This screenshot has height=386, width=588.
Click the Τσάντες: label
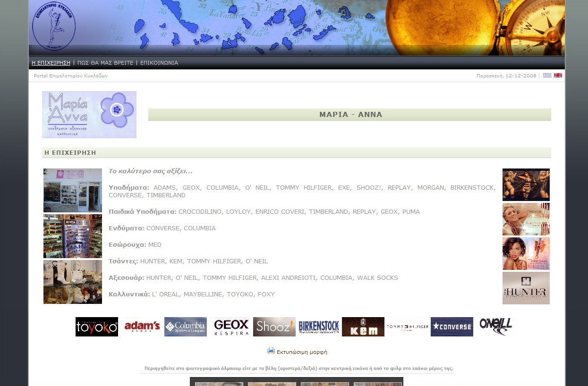(x=123, y=261)
